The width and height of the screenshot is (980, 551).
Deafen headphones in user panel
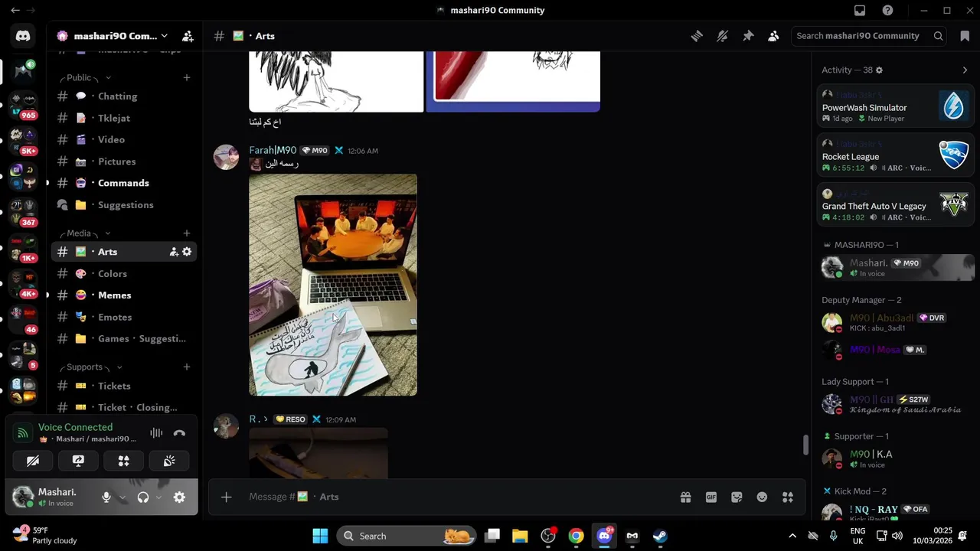143,497
